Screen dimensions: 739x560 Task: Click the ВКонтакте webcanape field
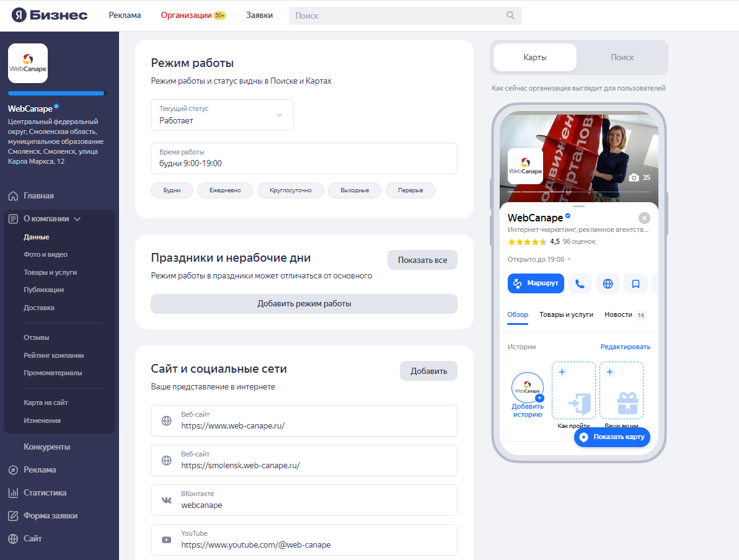(304, 500)
